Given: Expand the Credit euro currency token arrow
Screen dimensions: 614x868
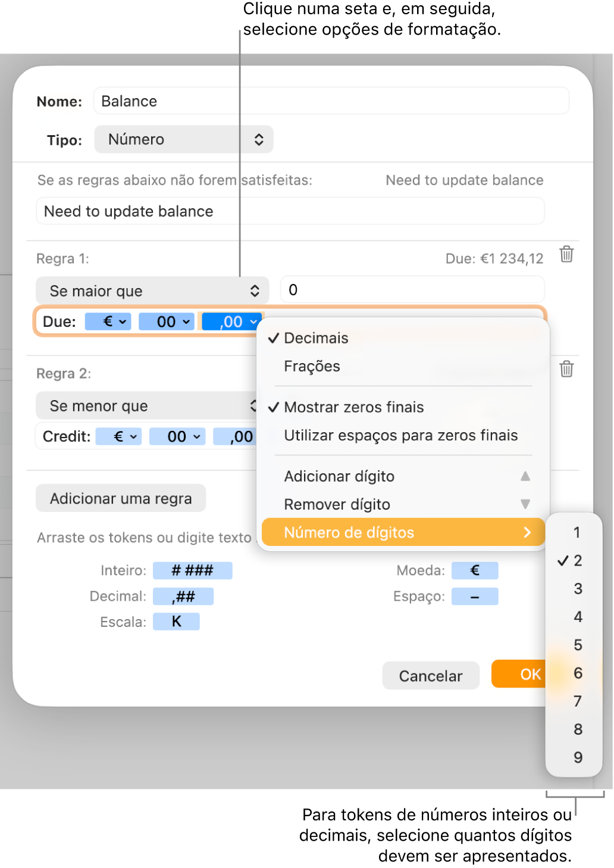Looking at the screenshot, I should 133,437.
